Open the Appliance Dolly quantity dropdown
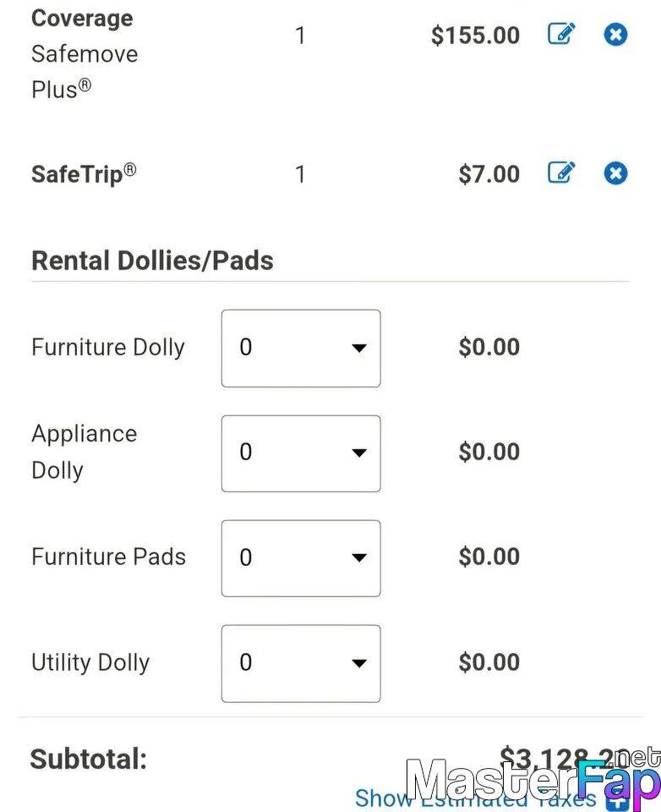661x812 pixels. point(301,453)
